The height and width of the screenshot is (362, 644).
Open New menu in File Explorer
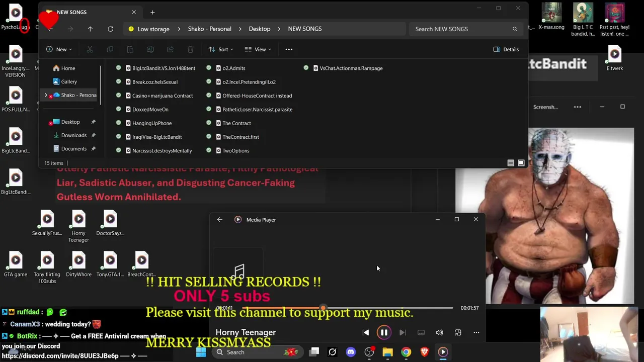[x=59, y=49]
